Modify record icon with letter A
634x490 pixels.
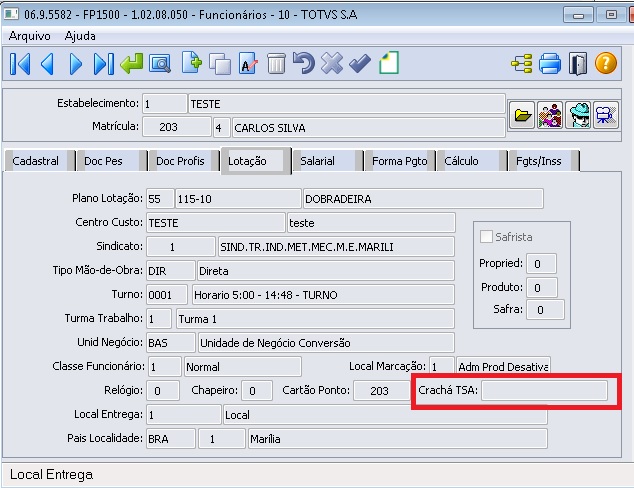[x=248, y=63]
